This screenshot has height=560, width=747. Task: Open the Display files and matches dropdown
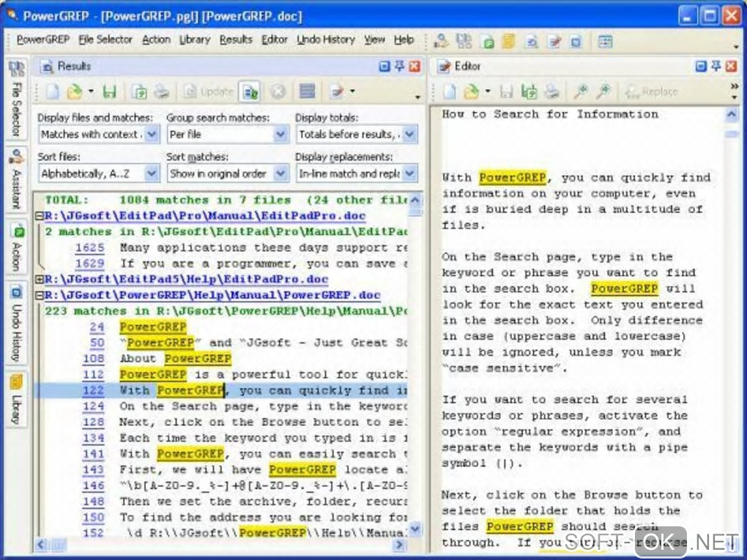[152, 134]
